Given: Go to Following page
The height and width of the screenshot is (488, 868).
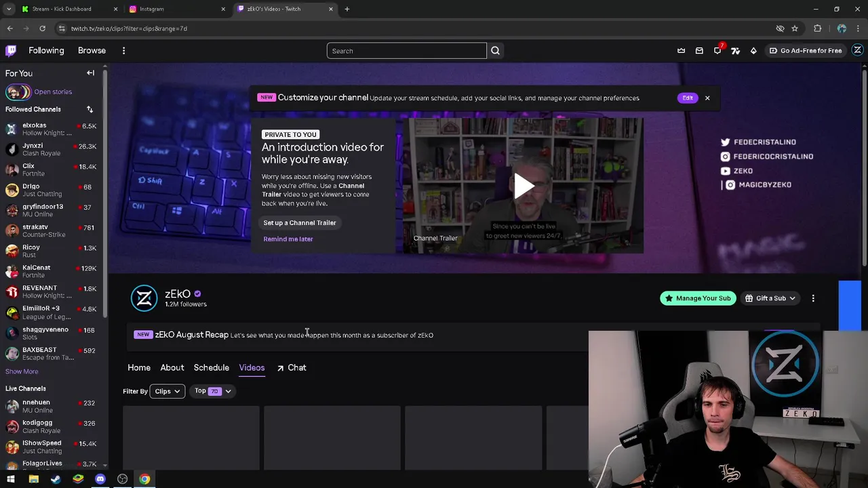Looking at the screenshot, I should [x=46, y=50].
